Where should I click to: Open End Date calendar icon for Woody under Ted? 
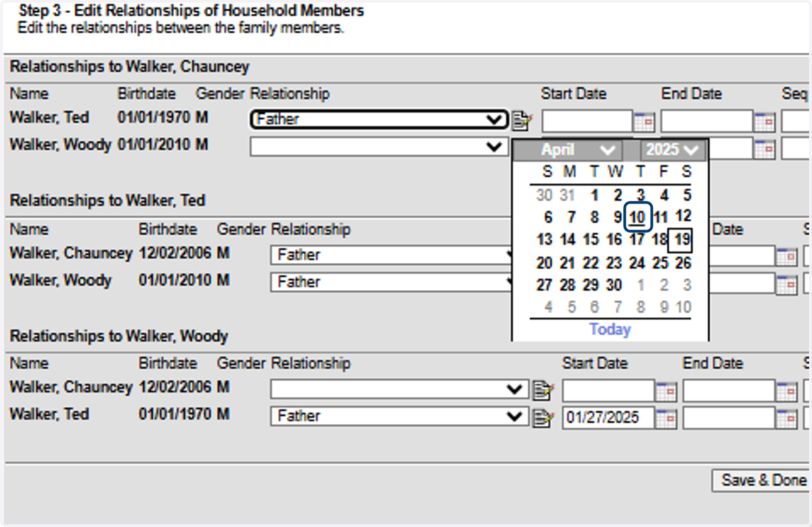[x=786, y=283]
